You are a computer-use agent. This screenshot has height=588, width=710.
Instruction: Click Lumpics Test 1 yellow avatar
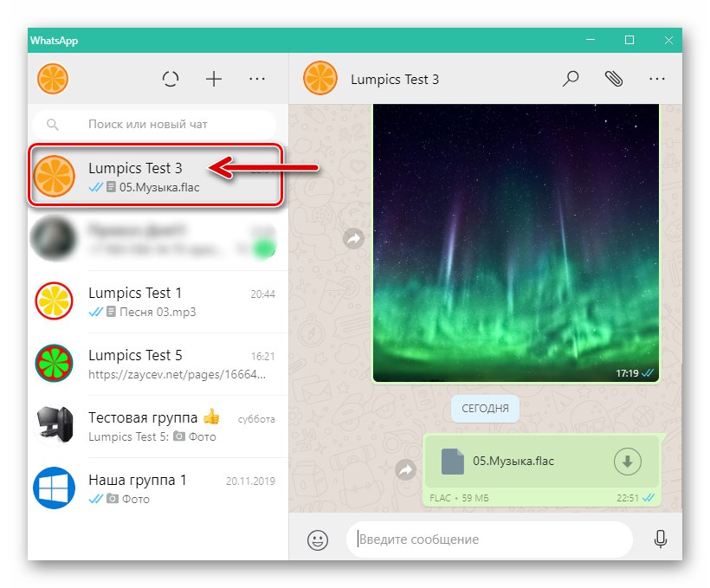[54, 300]
